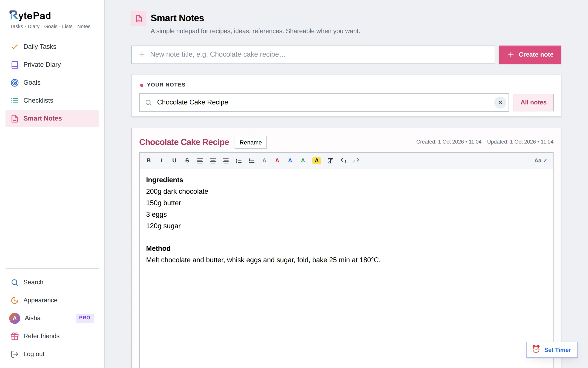The width and height of the screenshot is (588, 368).
Task: Click the Method heading in the note
Action: pyautogui.click(x=158, y=248)
